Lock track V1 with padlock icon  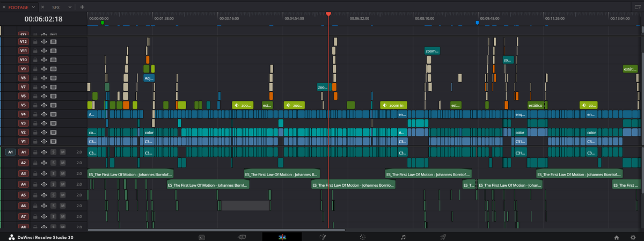coord(35,142)
